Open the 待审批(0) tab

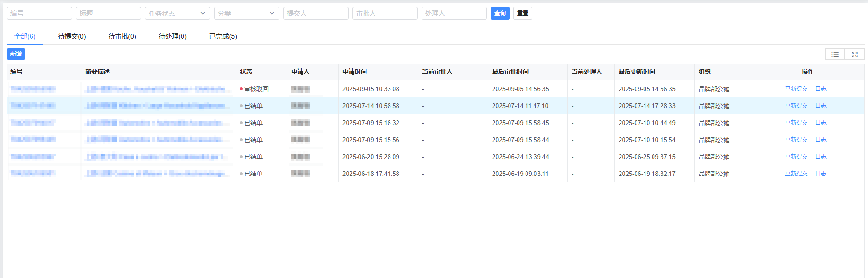click(122, 36)
